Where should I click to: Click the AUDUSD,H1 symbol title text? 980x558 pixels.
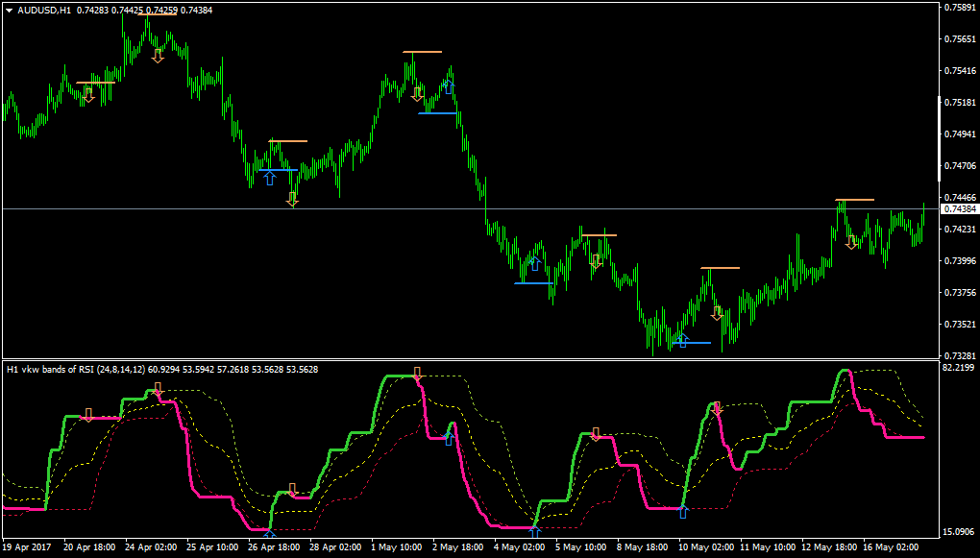pos(44,10)
